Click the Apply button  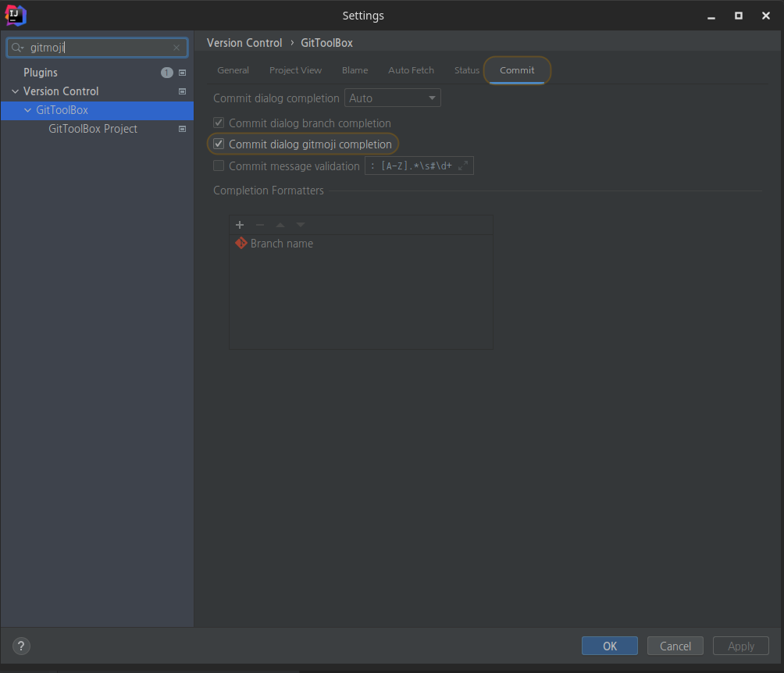pos(740,646)
